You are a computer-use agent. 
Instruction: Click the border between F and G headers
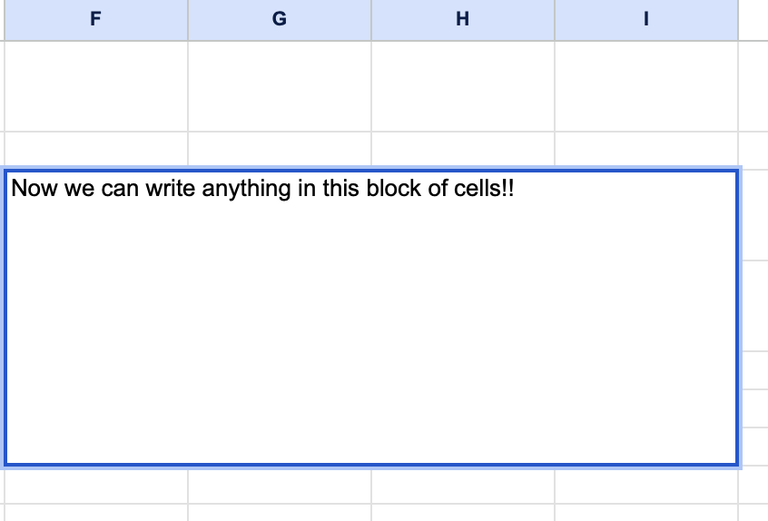point(188,19)
